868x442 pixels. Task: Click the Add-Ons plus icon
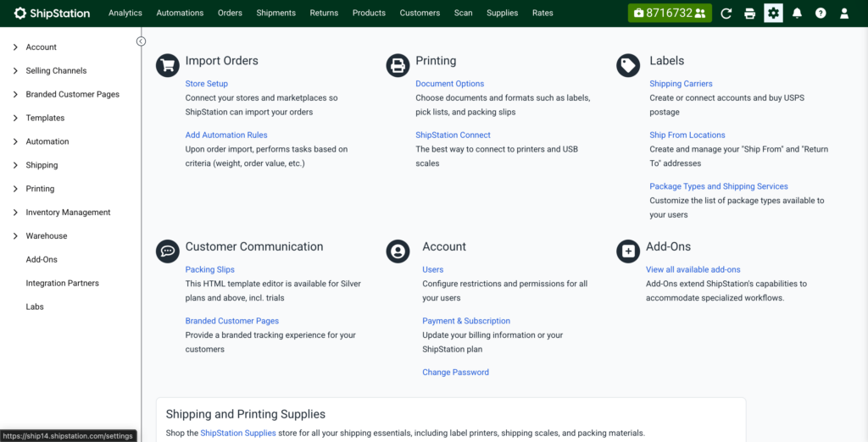point(628,251)
